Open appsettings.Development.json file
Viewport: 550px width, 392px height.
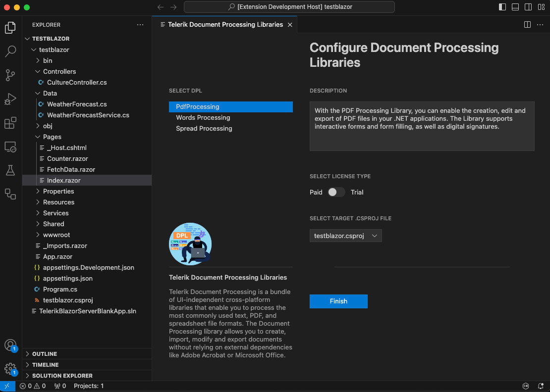(87, 268)
